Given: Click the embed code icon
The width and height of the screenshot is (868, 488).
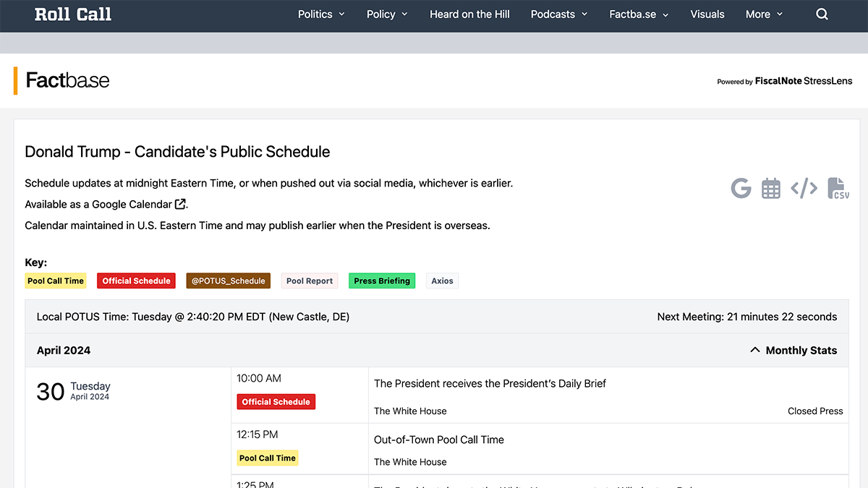Looking at the screenshot, I should [x=804, y=189].
